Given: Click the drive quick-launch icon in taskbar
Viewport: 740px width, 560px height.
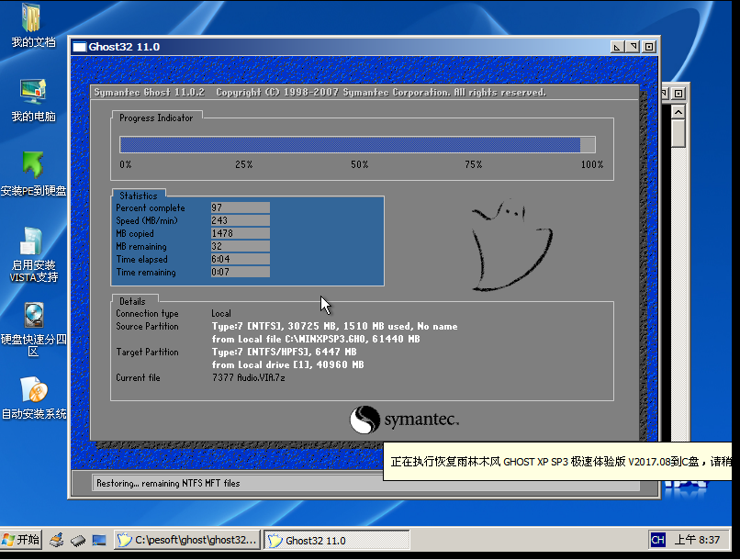Looking at the screenshot, I should (x=78, y=541).
